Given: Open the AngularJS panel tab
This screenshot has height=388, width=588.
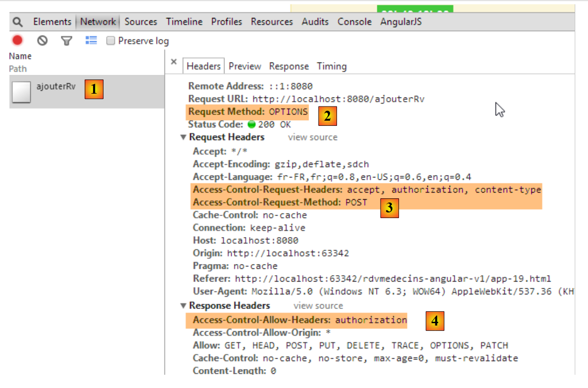Looking at the screenshot, I should [401, 22].
